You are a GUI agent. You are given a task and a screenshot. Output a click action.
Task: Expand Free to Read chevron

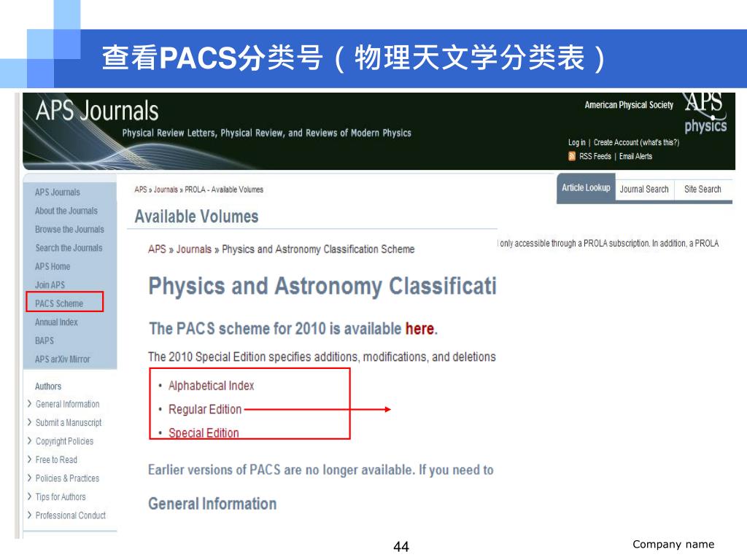click(29, 459)
